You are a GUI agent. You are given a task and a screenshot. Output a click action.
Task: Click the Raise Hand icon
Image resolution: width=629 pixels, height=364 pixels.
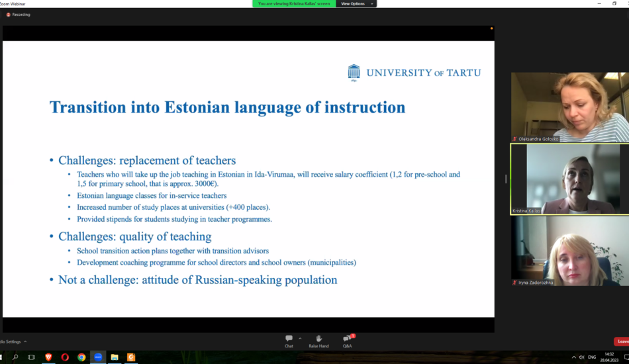pos(318,340)
